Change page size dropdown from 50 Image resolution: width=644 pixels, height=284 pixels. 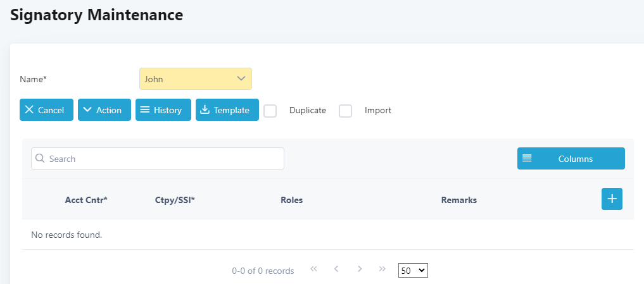(413, 271)
